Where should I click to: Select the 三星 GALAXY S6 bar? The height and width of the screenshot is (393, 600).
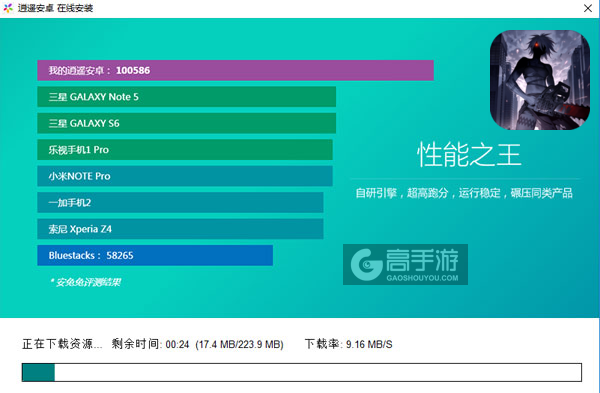pyautogui.click(x=186, y=123)
